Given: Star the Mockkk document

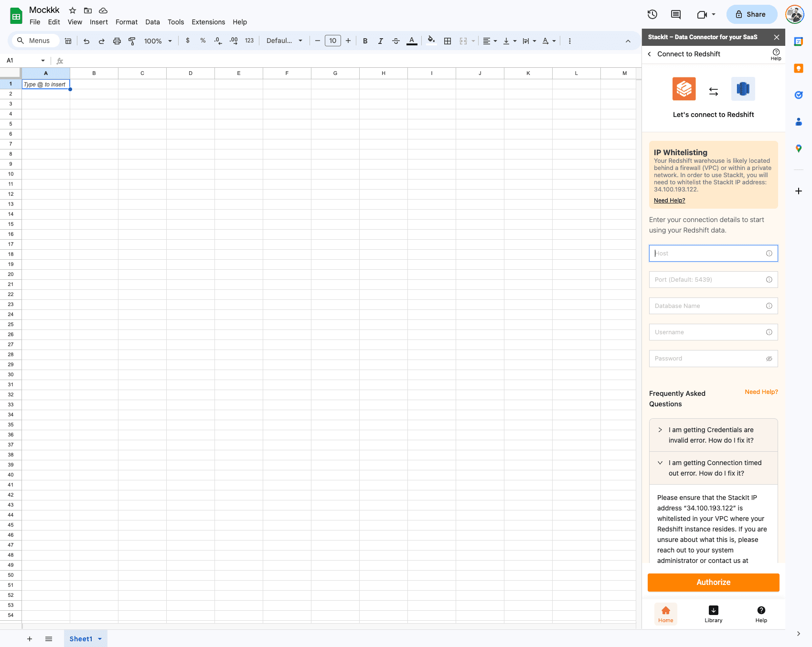Looking at the screenshot, I should [x=73, y=11].
